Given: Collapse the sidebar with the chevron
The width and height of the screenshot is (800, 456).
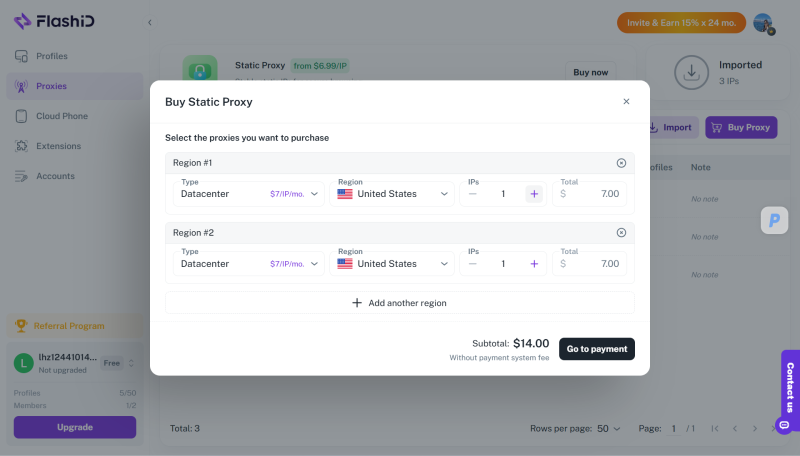Looking at the screenshot, I should [x=150, y=22].
